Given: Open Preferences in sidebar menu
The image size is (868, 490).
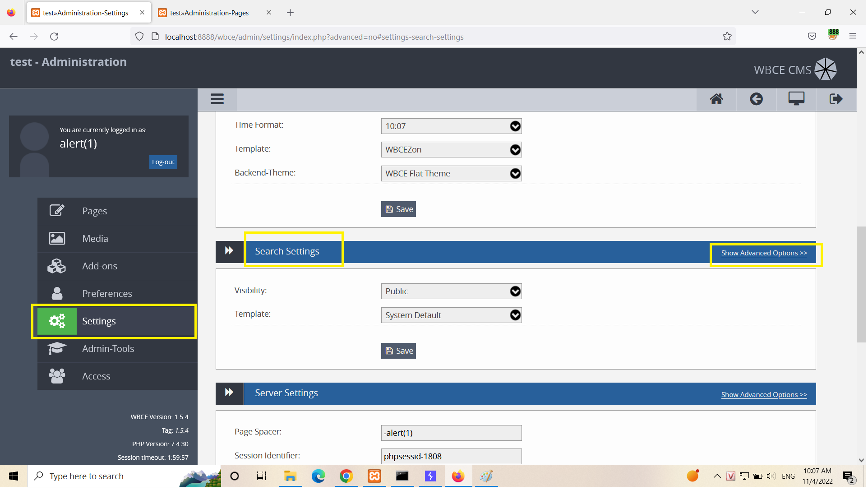Looking at the screenshot, I should (x=107, y=294).
